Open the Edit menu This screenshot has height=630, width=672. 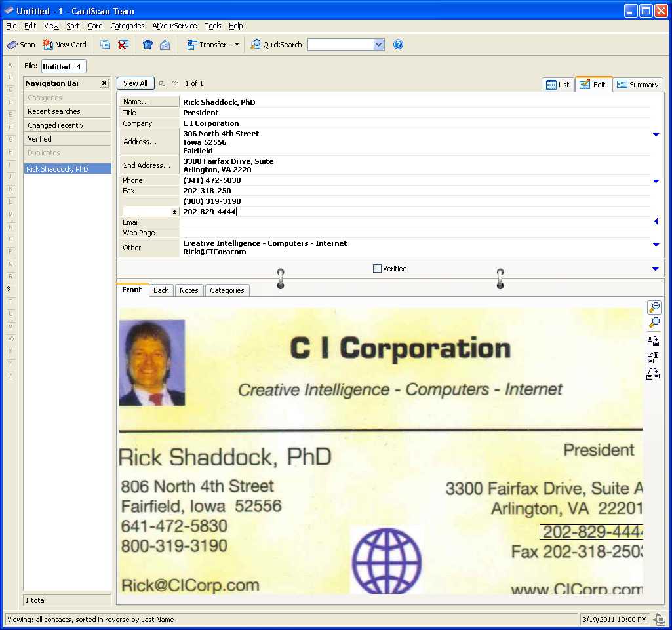point(30,26)
